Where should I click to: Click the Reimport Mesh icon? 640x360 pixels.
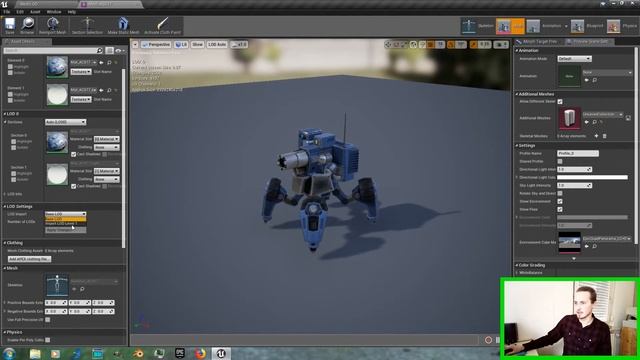tap(52, 26)
